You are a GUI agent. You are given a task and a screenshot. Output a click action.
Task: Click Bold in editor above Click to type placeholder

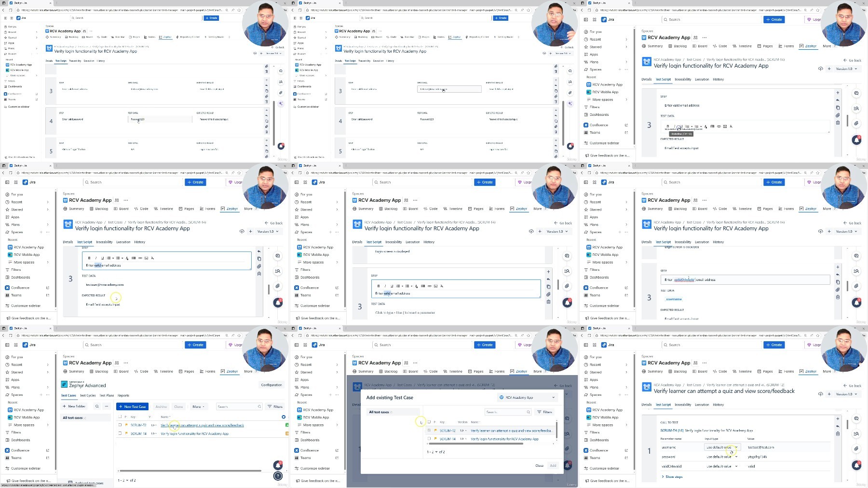pyautogui.click(x=379, y=286)
